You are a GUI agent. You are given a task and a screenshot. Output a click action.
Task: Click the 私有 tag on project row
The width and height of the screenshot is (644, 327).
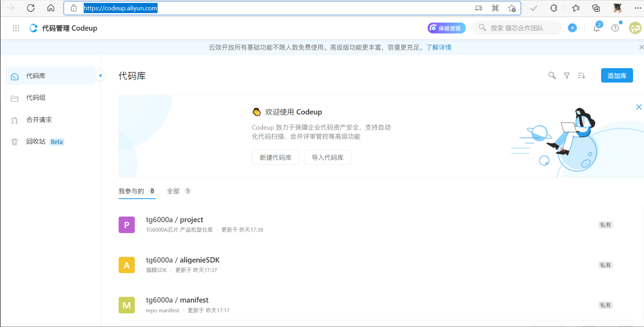pos(605,225)
